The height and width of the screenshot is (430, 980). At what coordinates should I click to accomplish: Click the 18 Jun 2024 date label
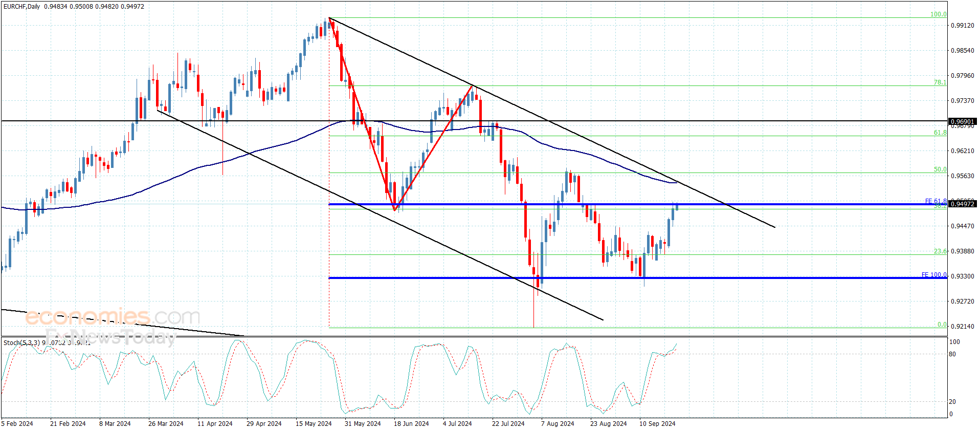[411, 424]
